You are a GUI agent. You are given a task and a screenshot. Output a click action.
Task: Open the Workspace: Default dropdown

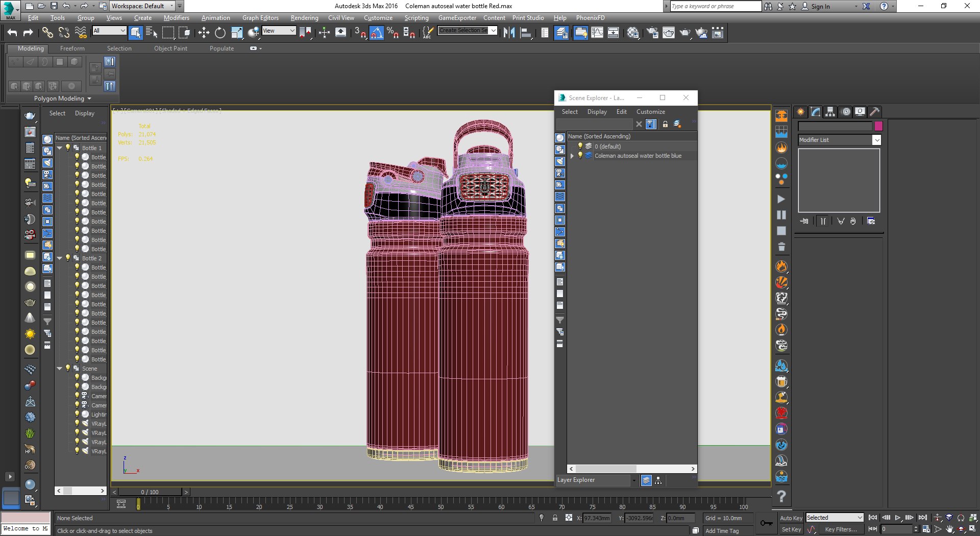(142, 6)
